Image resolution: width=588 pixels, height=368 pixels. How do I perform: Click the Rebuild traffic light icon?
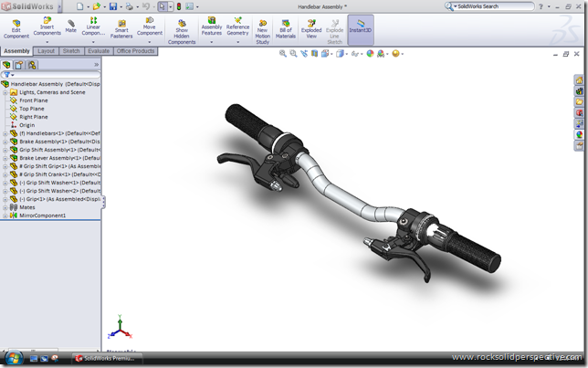(x=179, y=6)
